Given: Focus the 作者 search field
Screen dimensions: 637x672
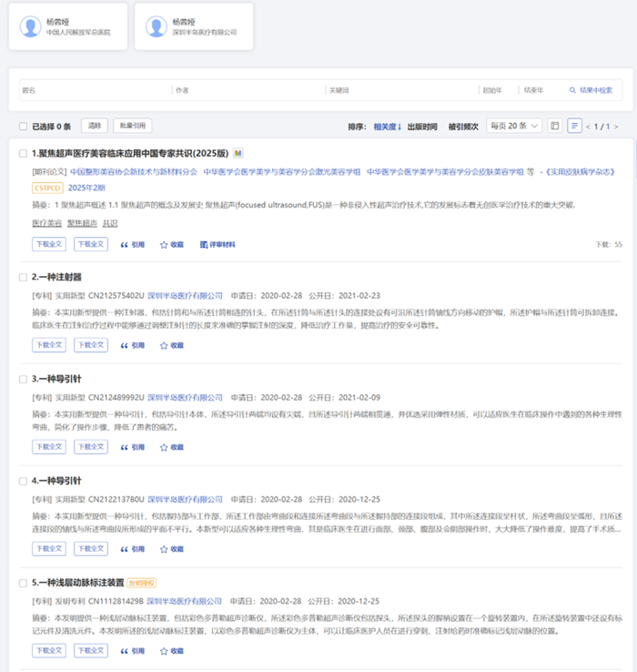Looking at the screenshot, I should tap(249, 90).
